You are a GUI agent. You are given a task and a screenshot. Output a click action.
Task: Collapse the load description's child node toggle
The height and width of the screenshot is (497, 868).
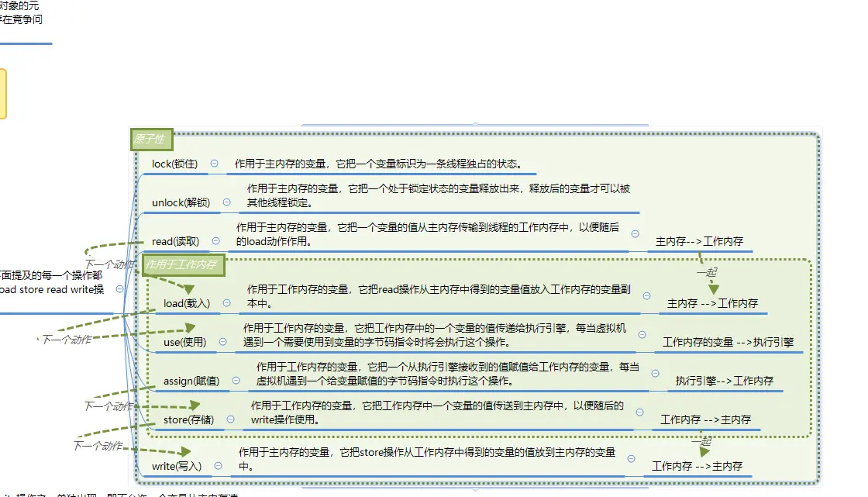(x=646, y=296)
